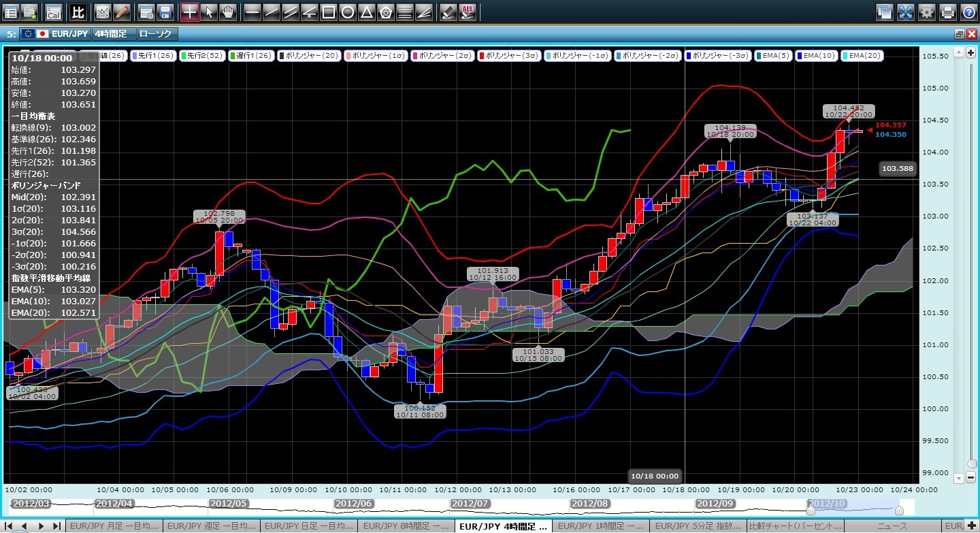The width and height of the screenshot is (980, 533).
Task: Open the 4時間足 timeframe dropdown
Action: (x=113, y=33)
